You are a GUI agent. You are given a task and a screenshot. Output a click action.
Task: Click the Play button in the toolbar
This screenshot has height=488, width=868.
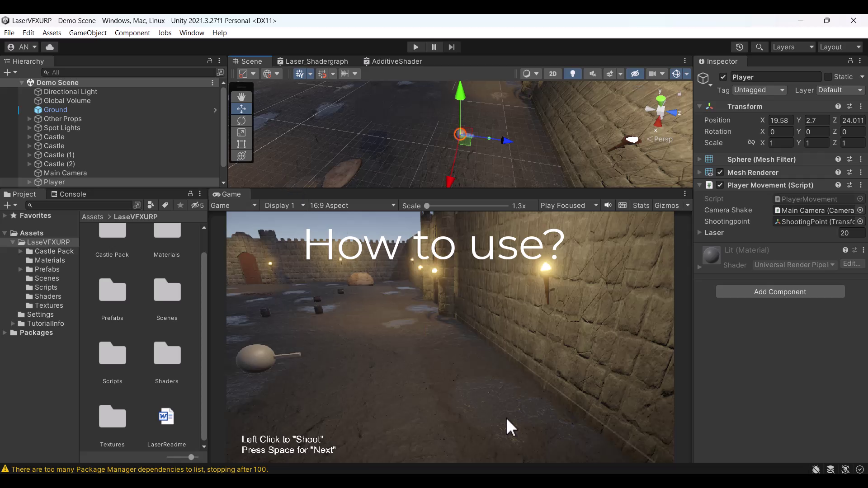click(415, 47)
